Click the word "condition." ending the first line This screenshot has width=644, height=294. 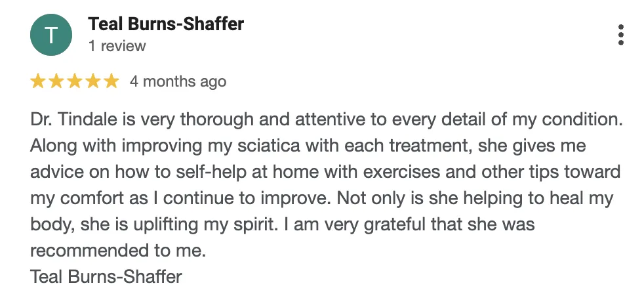(x=583, y=119)
